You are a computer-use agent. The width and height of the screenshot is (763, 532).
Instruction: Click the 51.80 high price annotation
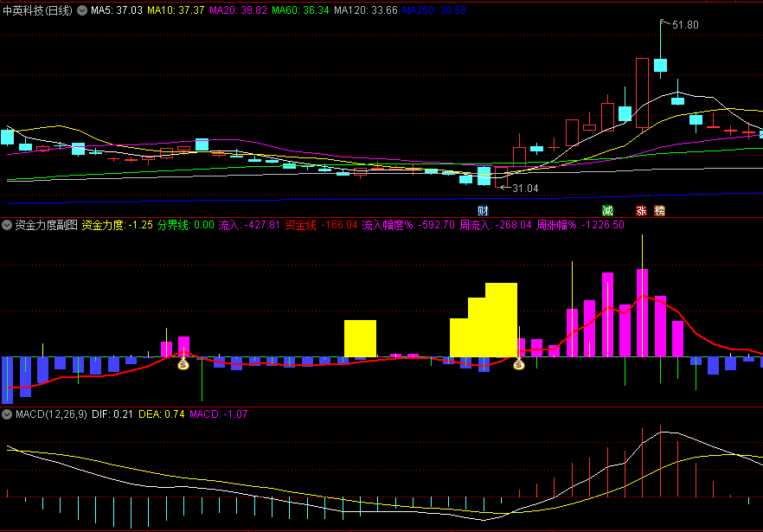click(685, 25)
